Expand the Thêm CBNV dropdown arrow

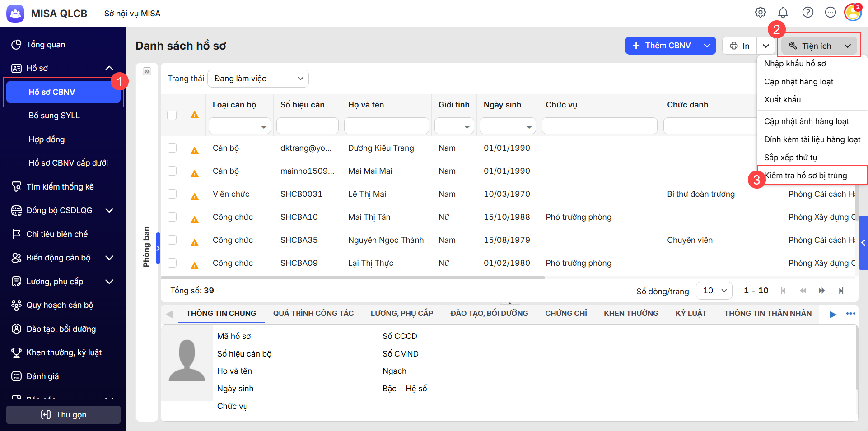coord(707,46)
